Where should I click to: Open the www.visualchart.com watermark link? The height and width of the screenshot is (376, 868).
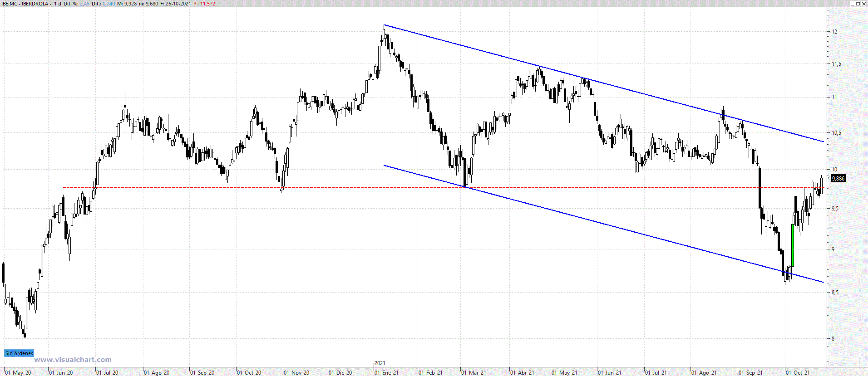point(73,360)
